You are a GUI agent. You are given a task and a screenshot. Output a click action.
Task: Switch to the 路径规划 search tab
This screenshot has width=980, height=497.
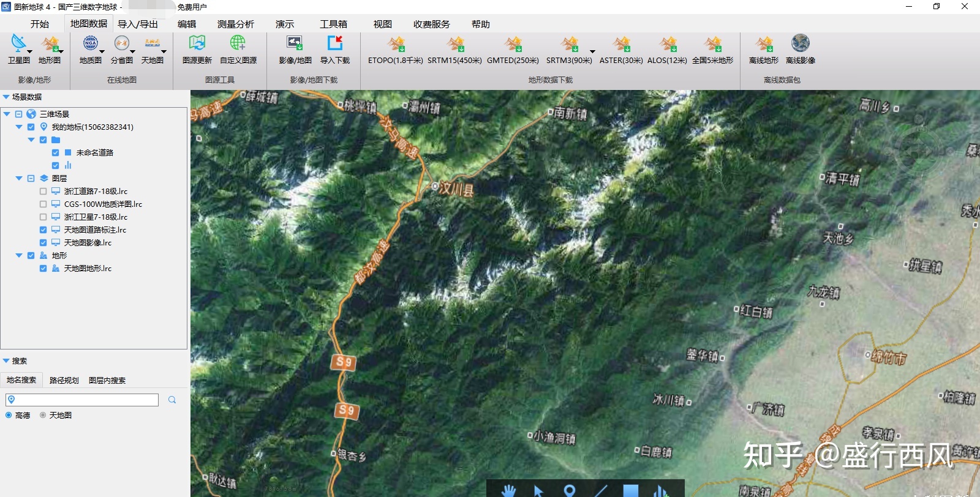[64, 381]
